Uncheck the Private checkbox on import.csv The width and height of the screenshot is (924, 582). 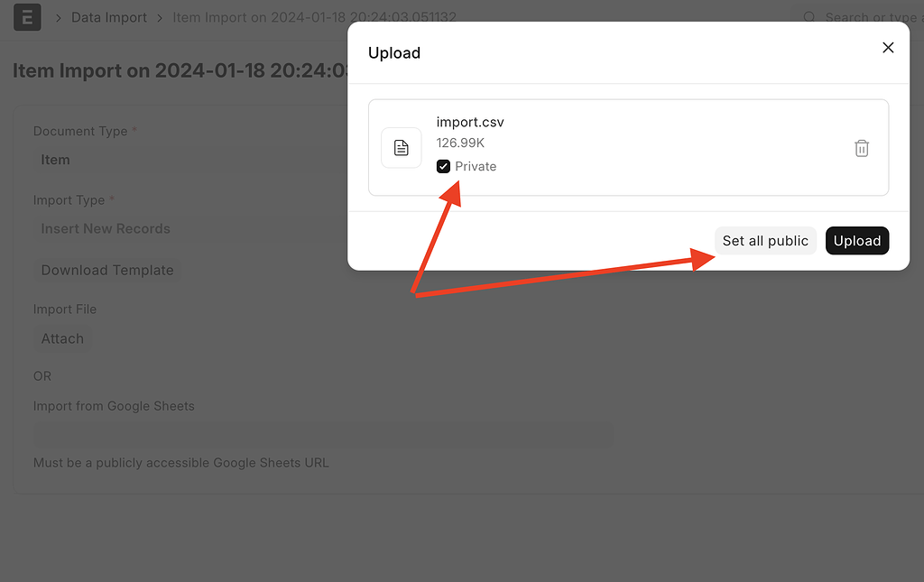point(443,166)
